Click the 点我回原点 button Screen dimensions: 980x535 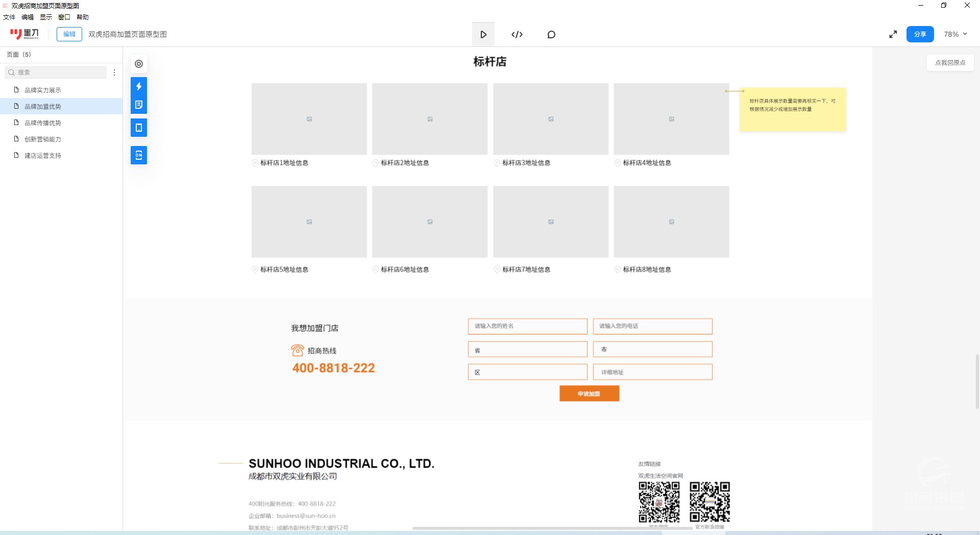(950, 63)
